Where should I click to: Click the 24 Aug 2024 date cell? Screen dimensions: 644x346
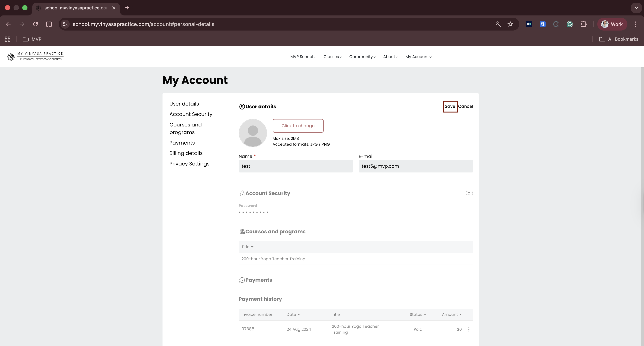tap(299, 329)
